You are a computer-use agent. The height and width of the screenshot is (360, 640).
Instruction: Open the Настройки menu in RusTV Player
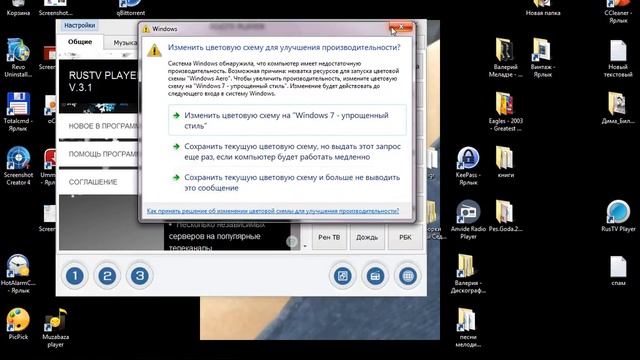(x=80, y=25)
